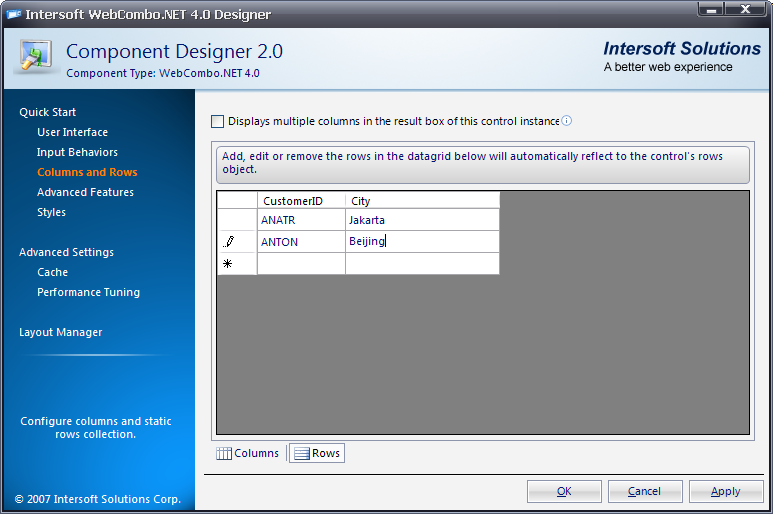The width and height of the screenshot is (773, 514).
Task: Open Performance Tuning settings
Action: pos(88,292)
